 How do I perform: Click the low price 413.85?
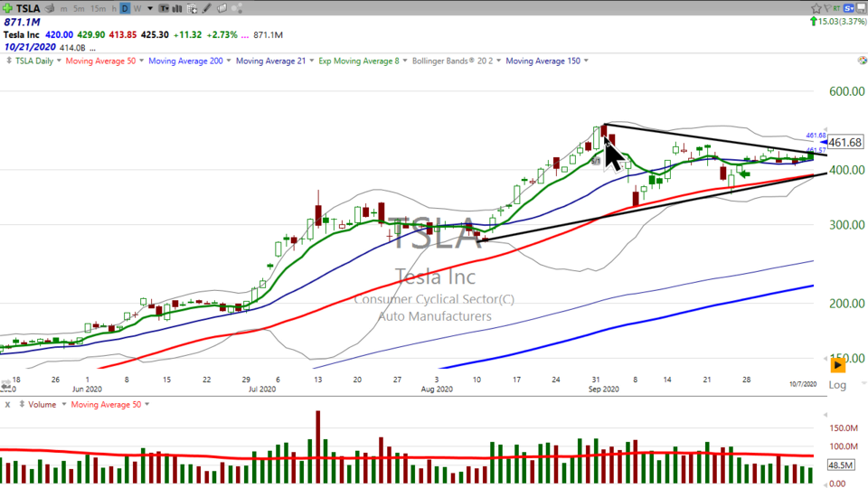122,34
